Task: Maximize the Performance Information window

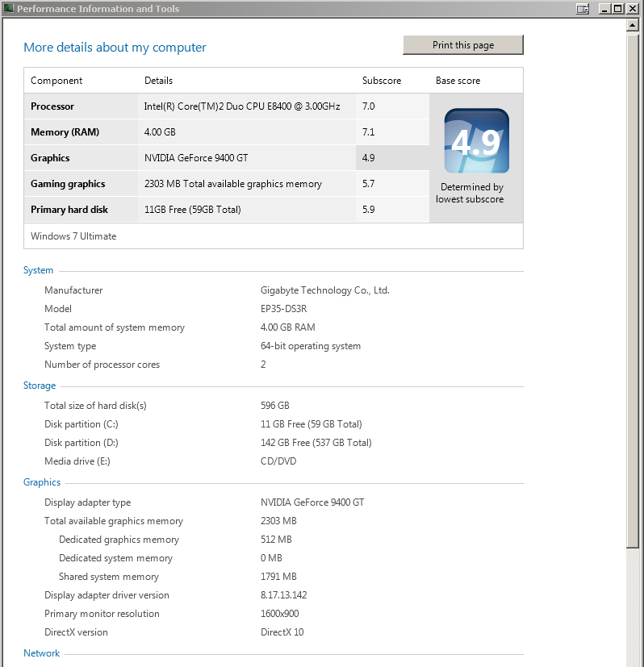Action: [x=618, y=9]
